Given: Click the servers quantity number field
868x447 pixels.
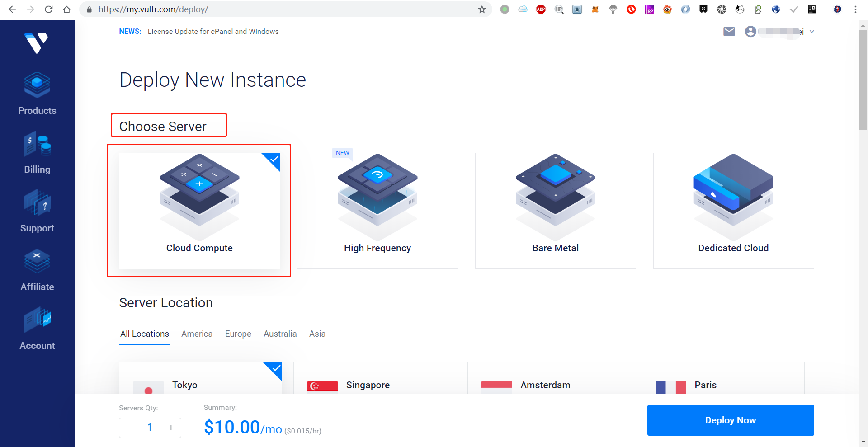Looking at the screenshot, I should coord(150,428).
